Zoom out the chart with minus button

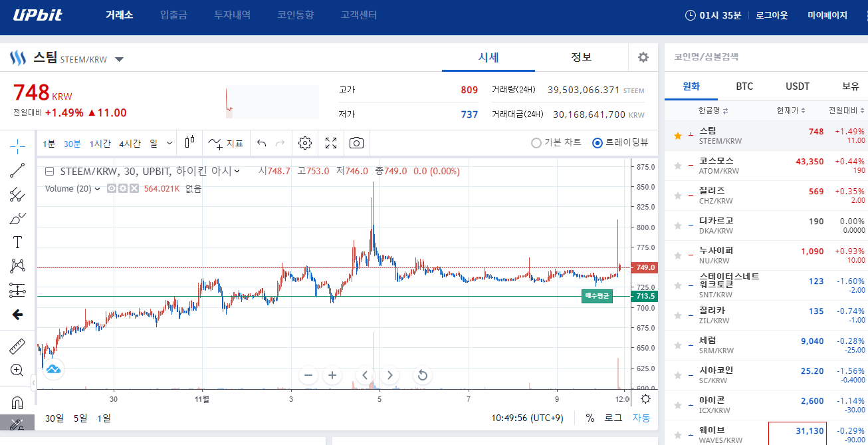308,375
